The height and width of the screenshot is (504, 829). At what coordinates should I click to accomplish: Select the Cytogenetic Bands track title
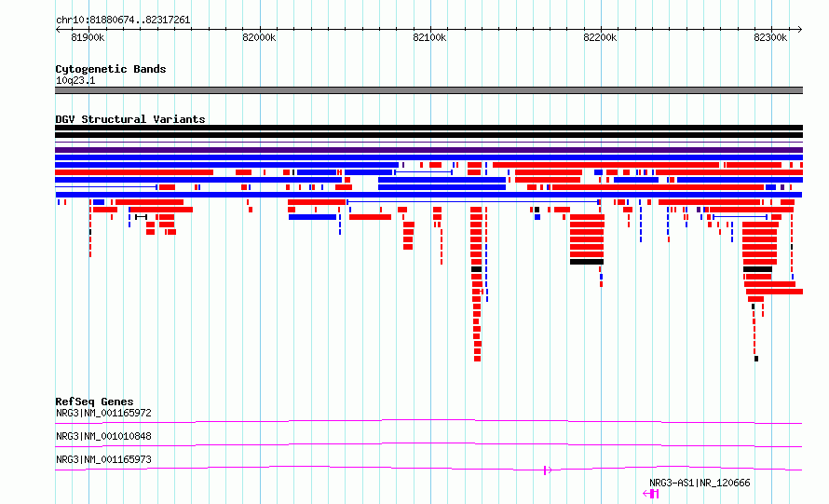[111, 69]
